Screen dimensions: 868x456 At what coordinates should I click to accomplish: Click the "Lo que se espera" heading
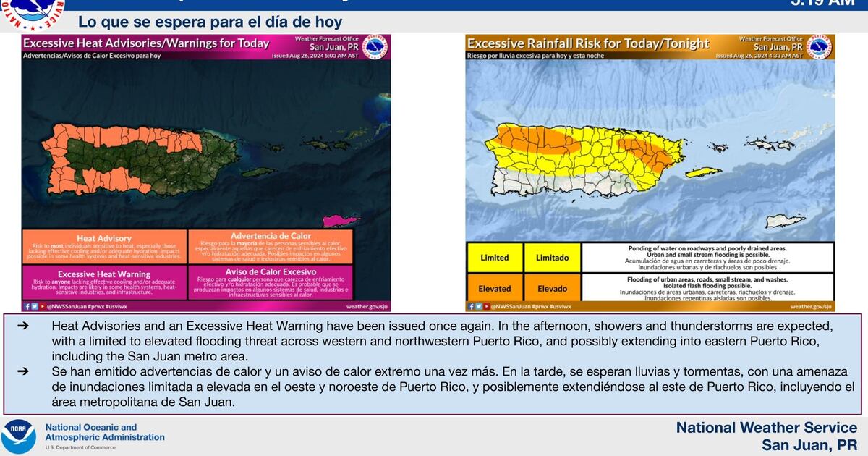[210, 21]
